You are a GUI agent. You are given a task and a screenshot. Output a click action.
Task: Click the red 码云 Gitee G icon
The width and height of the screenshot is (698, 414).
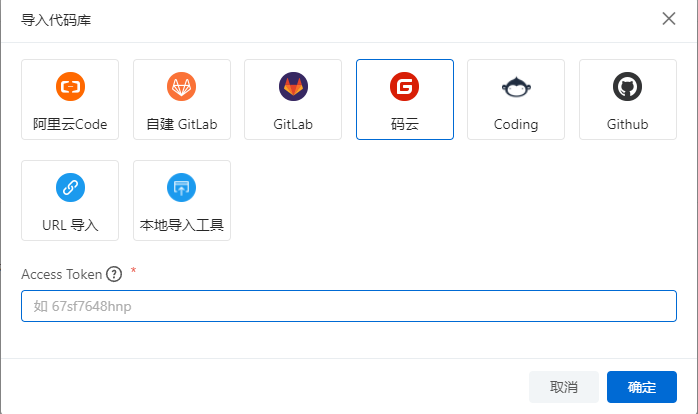[x=405, y=86]
